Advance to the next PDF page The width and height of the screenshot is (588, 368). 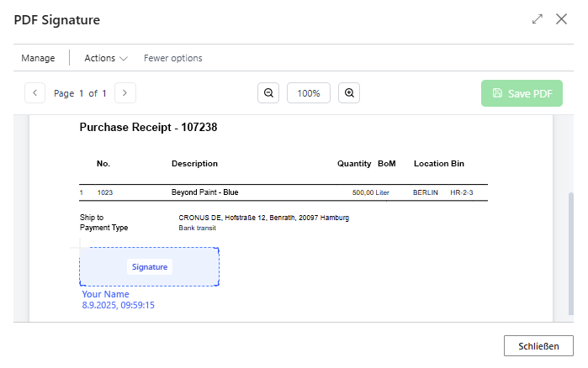pos(124,93)
